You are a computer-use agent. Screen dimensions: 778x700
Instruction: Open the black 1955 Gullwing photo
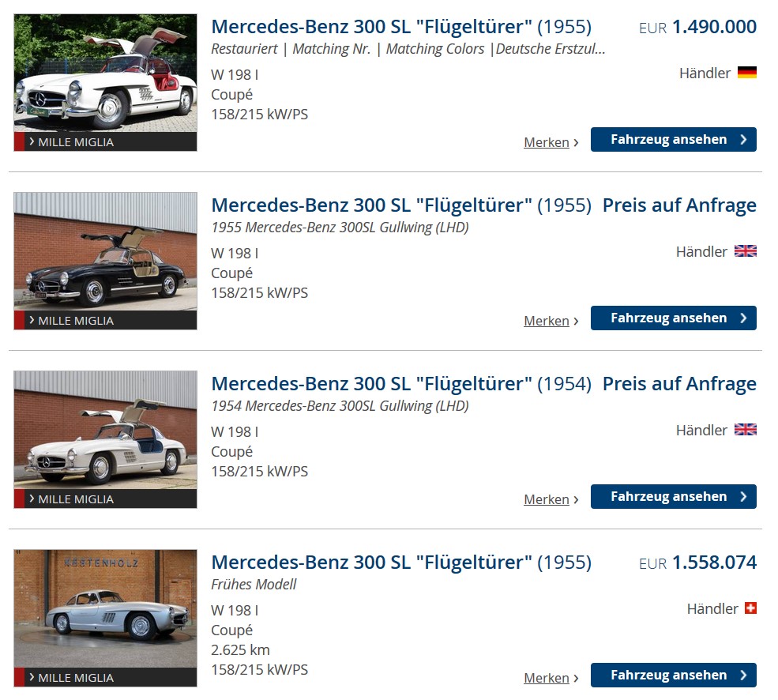(105, 252)
